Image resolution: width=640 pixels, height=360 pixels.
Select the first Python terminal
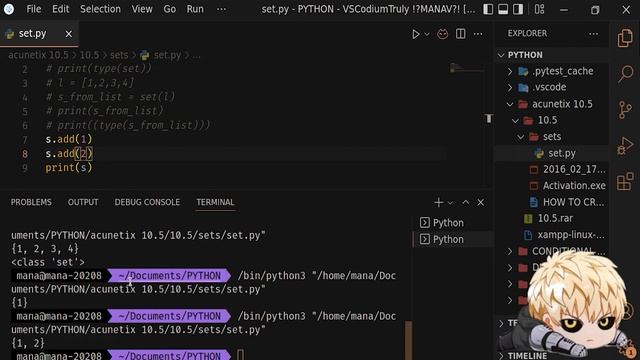(453, 222)
